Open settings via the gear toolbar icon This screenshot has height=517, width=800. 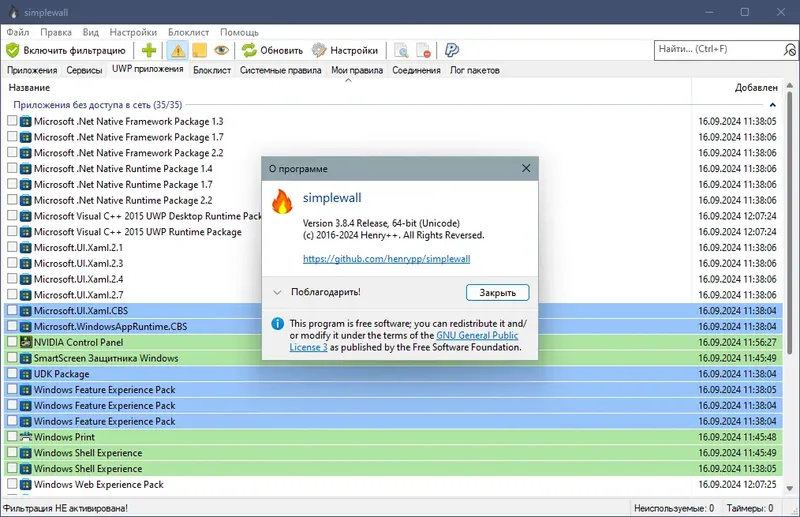tap(319, 50)
